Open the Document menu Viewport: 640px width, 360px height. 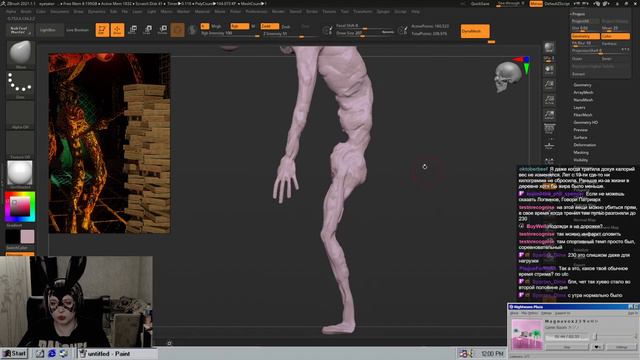click(x=60, y=12)
